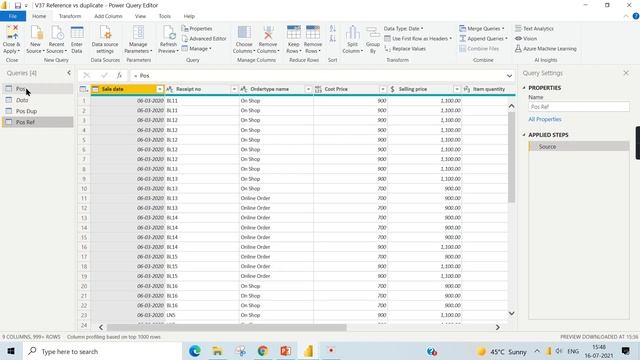The width and height of the screenshot is (640, 360).
Task: Click the formula bar text field
Action: tap(318, 76)
